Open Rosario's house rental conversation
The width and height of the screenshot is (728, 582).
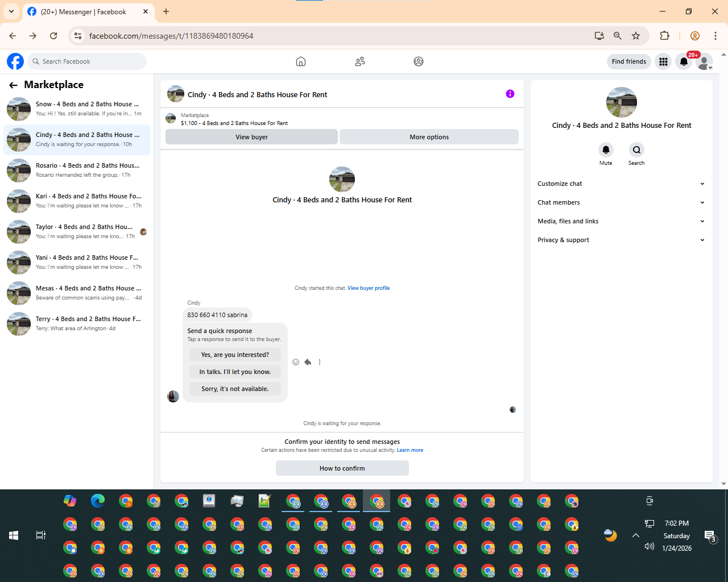[x=77, y=170]
